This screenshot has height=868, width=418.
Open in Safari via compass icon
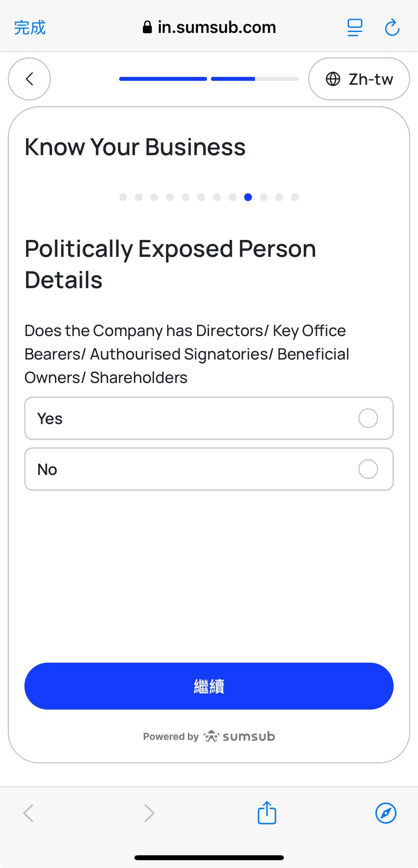click(386, 813)
